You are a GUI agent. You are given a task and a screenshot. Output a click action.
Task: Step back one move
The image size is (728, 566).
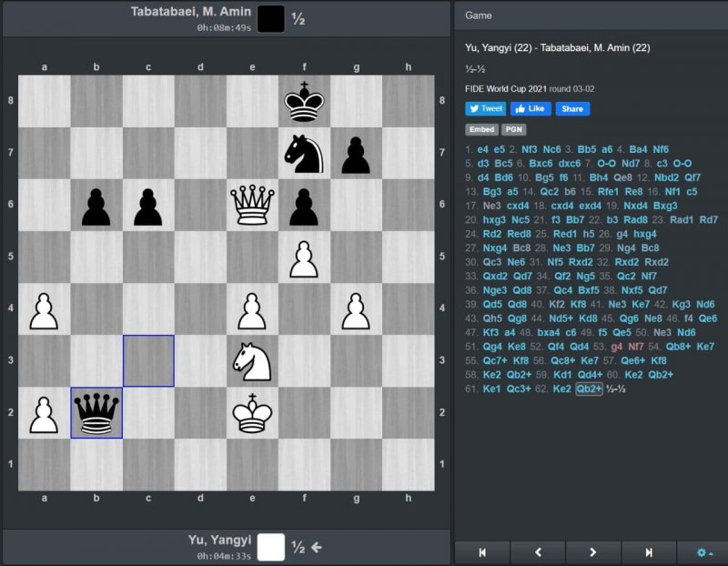[x=537, y=551]
